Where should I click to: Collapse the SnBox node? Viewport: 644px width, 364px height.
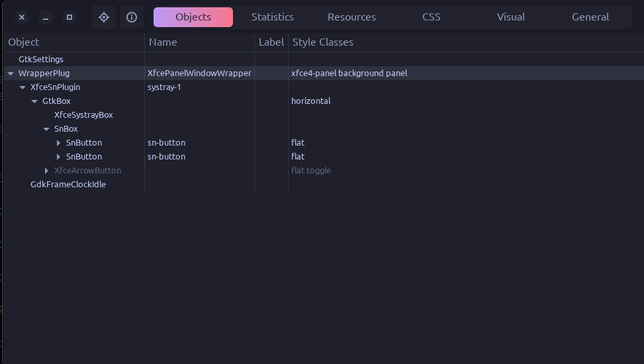coord(46,129)
